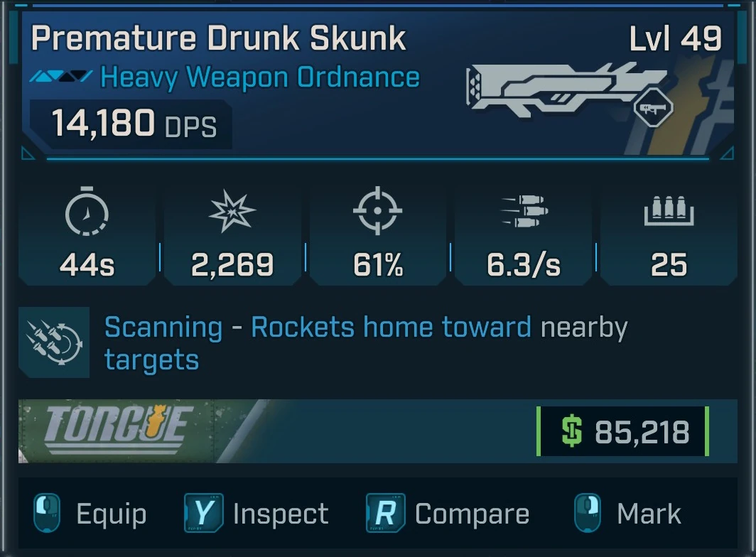Click the hexagonal launcher type badge
This screenshot has height=557, width=756.
[653, 107]
